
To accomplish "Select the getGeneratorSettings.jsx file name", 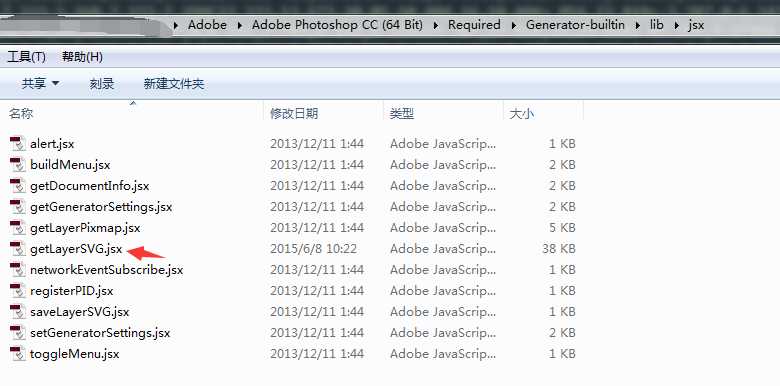I will tap(101, 206).
